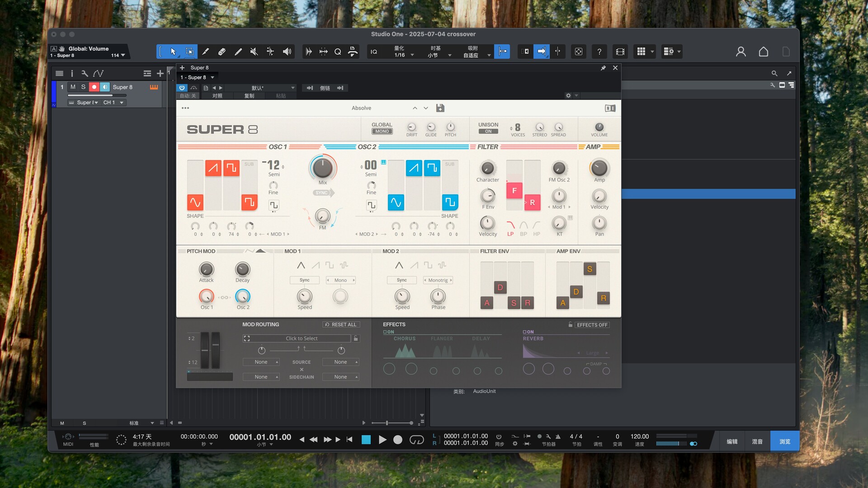Screen dimensions: 868x488
Task: Toggle GLOBAL MONO mode
Action: (x=382, y=131)
